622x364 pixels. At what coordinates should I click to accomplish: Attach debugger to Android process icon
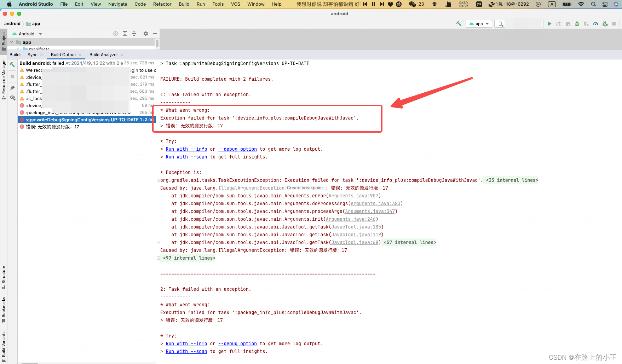(605, 24)
